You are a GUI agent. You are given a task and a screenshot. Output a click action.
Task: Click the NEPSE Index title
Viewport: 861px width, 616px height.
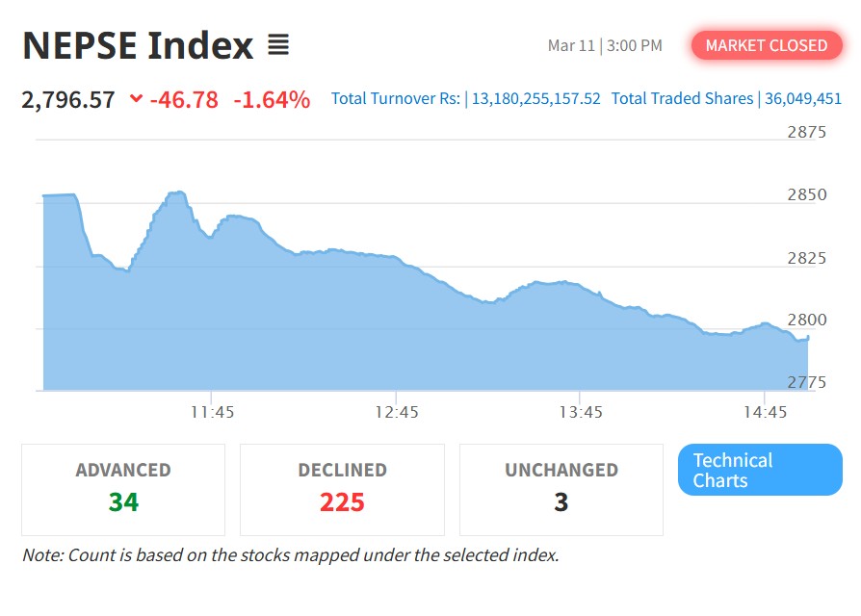138,45
